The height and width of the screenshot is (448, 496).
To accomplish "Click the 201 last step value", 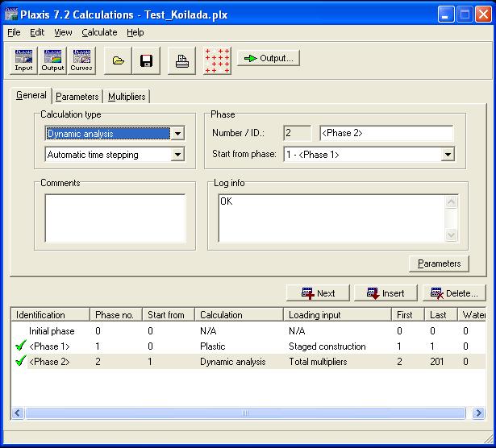I will click(437, 362).
